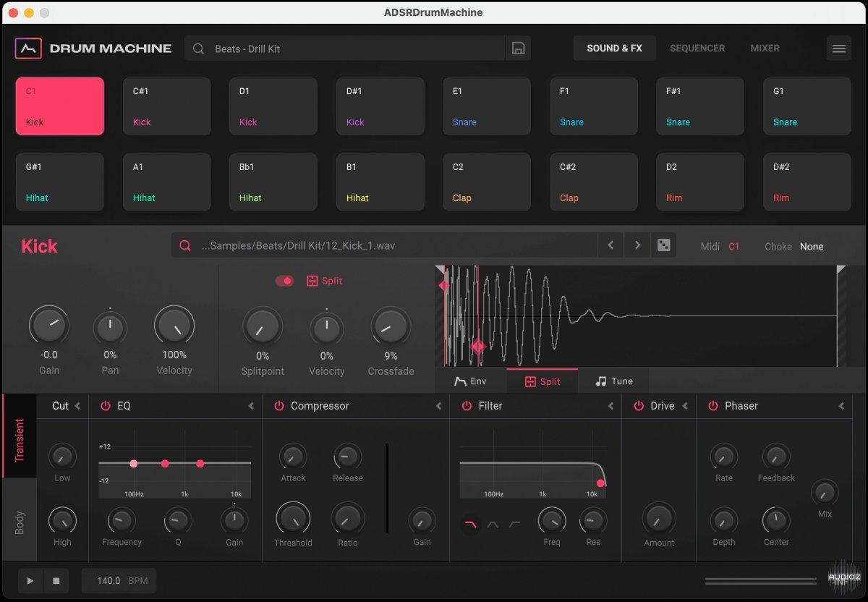The height and width of the screenshot is (602, 868).
Task: Collapse the Compressor module arrow
Action: coord(438,406)
